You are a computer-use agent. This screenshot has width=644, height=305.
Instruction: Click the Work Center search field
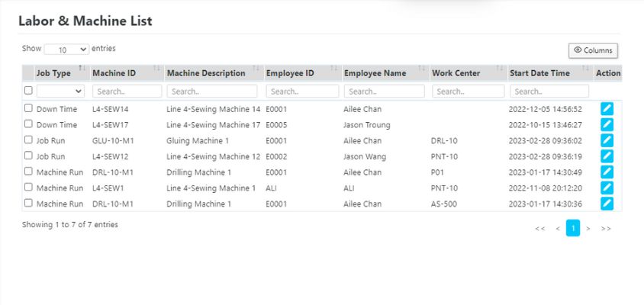468,91
